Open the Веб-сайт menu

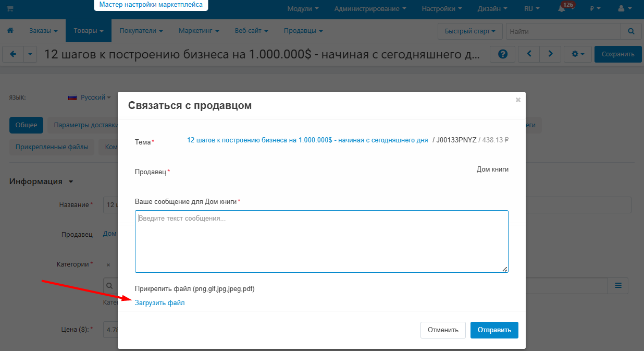click(x=251, y=31)
